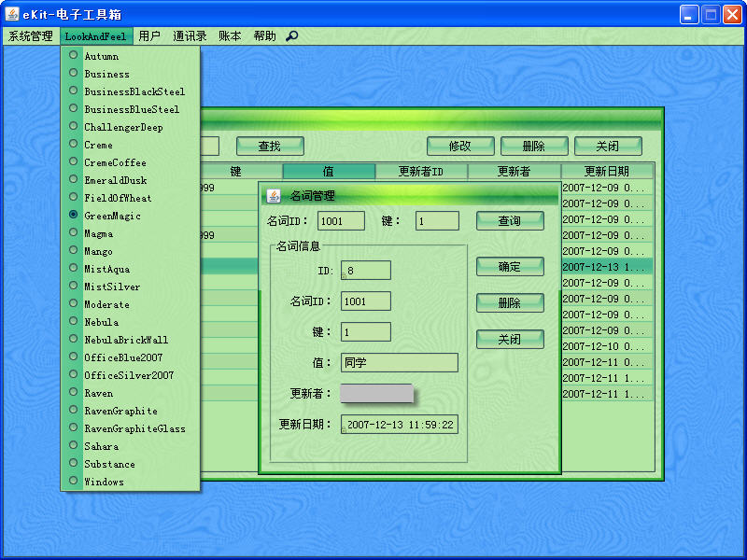The width and height of the screenshot is (747, 560).
Task: Click 删除 button in 名词管理 dialog
Action: pyautogui.click(x=510, y=302)
